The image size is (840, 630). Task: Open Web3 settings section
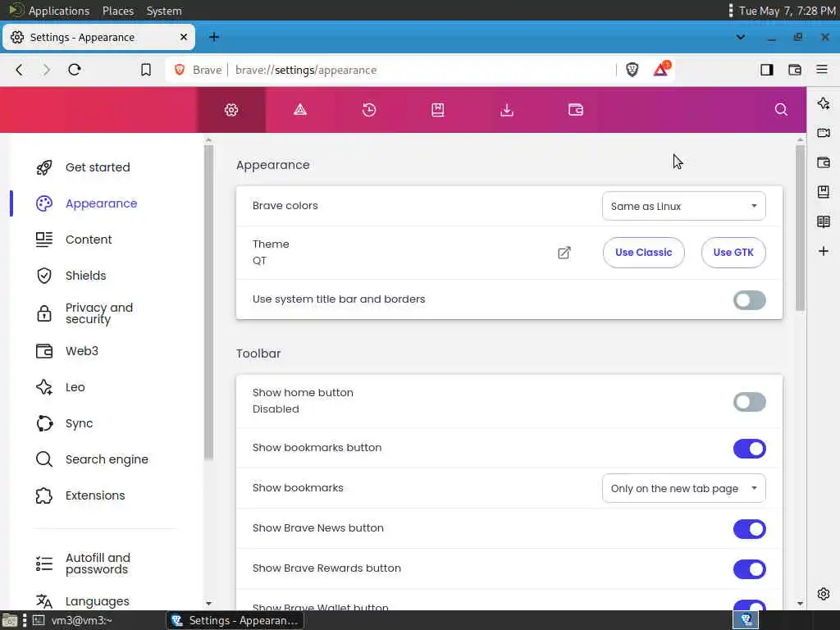coord(81,351)
